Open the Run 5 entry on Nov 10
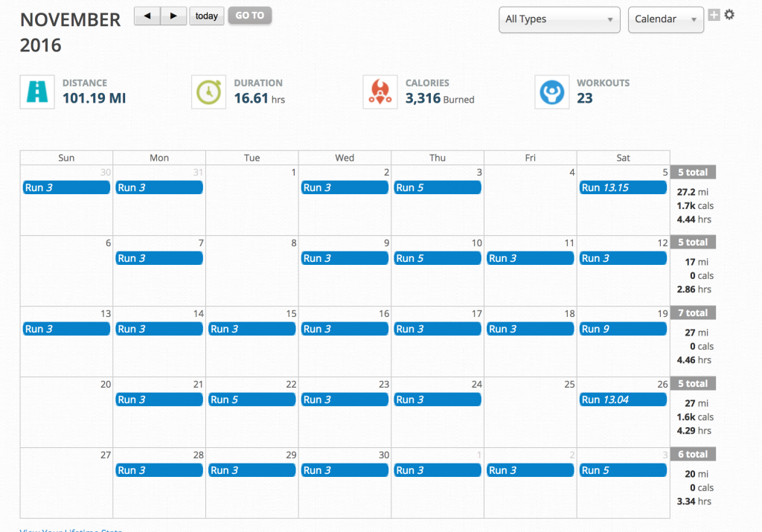Viewport: 762px width, 532px height. click(438, 258)
